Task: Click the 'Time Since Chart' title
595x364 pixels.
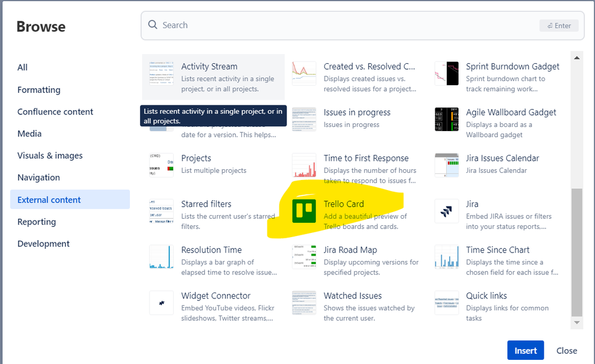Action: click(x=497, y=250)
